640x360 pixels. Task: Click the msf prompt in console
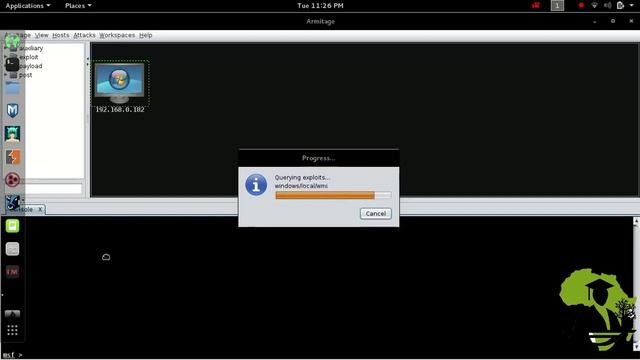pyautogui.click(x=12, y=355)
